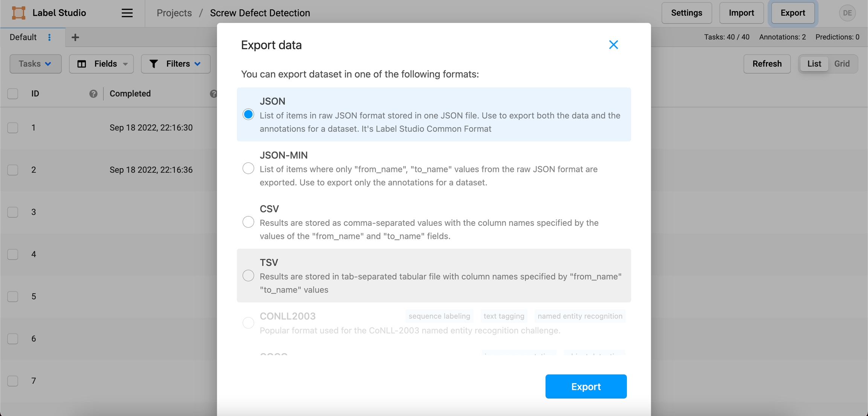The width and height of the screenshot is (868, 416).
Task: Switch to Grid view
Action: coord(842,64)
